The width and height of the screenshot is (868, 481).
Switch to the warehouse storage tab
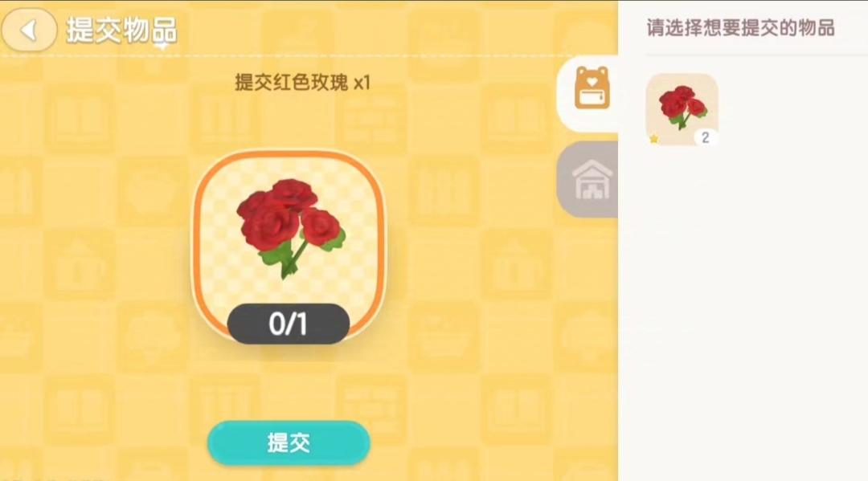[x=588, y=179]
